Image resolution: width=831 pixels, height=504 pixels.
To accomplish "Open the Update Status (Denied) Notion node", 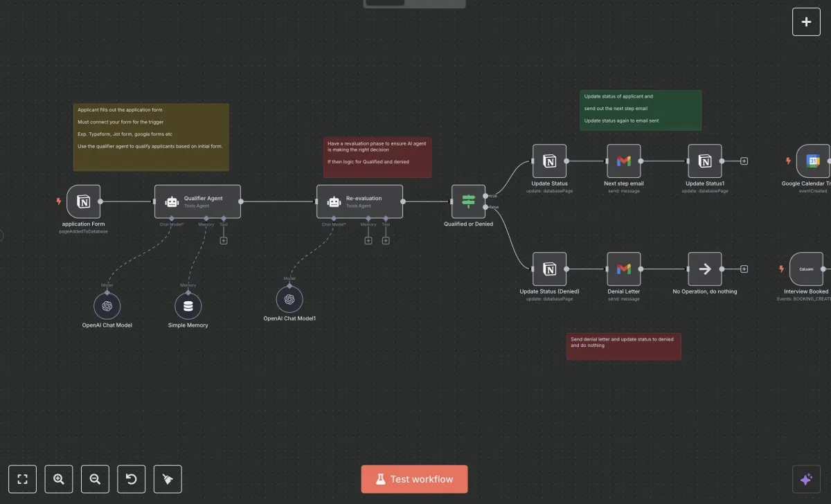I will [549, 269].
